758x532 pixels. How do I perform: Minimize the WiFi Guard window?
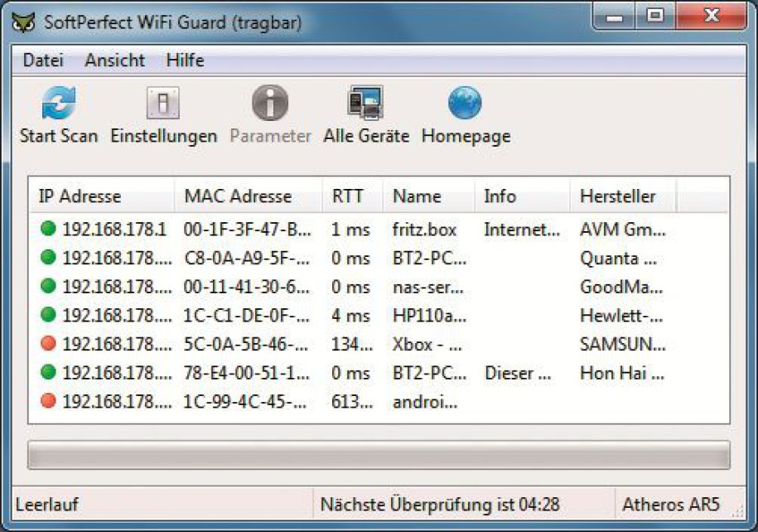point(614,17)
